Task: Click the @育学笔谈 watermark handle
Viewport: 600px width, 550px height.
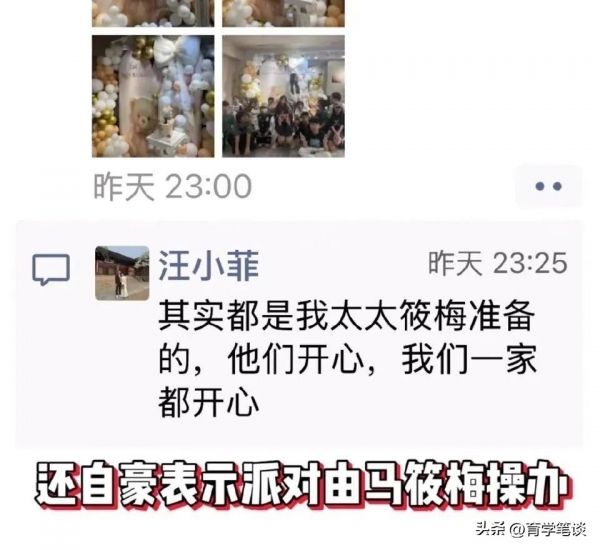Action: click(x=548, y=530)
